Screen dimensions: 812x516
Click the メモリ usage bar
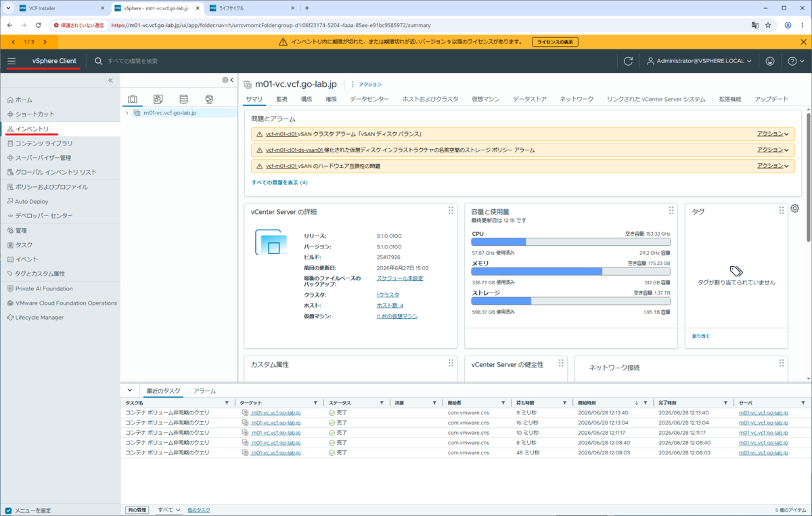[x=571, y=271]
